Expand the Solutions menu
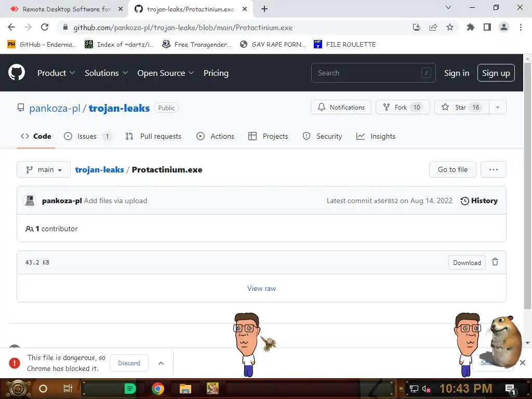Screen dimensions: 532x399 click(106, 73)
